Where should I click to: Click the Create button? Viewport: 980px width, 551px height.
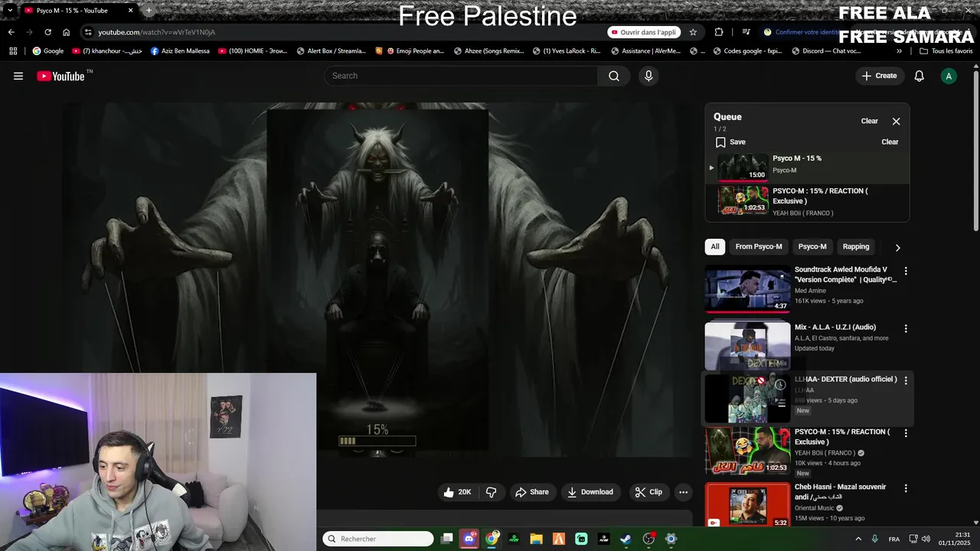pos(879,76)
